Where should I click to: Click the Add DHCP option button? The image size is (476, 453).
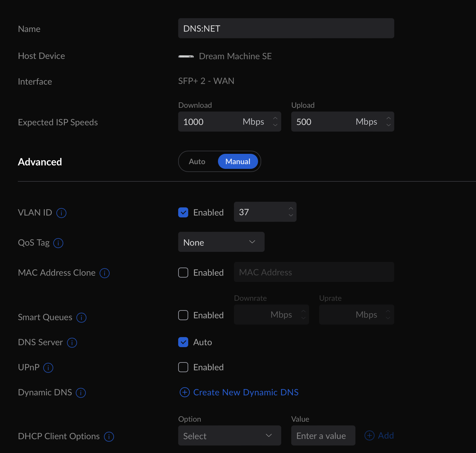click(379, 435)
